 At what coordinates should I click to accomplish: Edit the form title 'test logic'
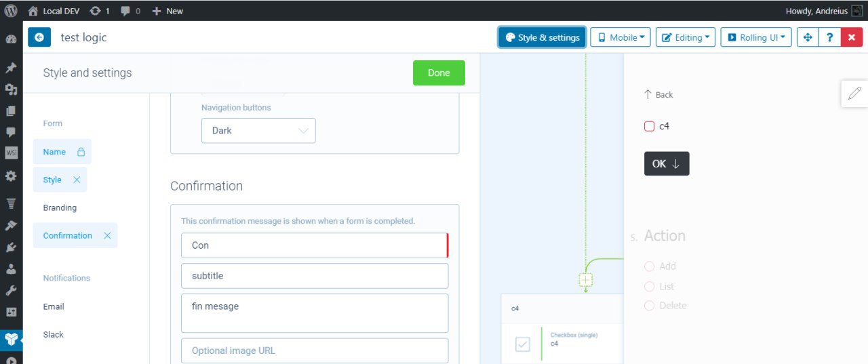[84, 37]
